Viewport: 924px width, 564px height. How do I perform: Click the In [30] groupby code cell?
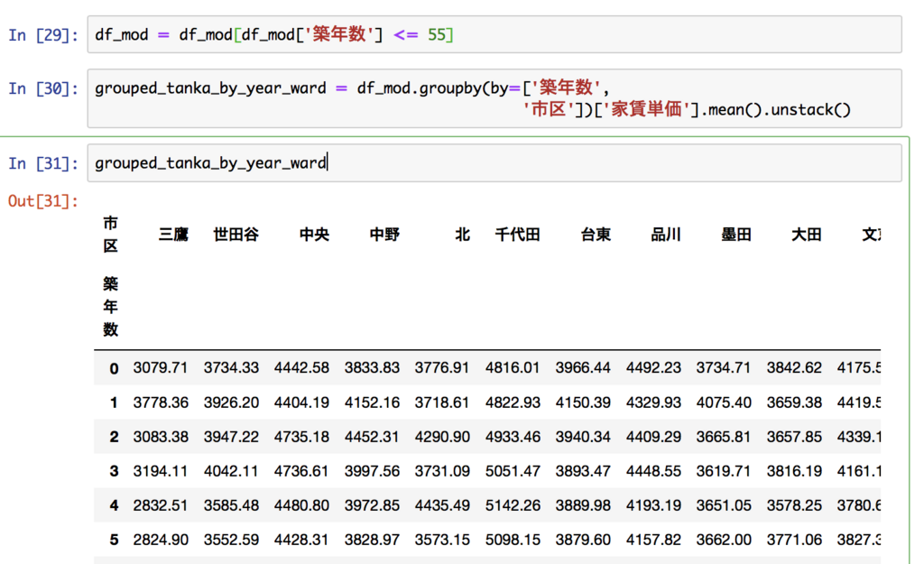click(x=494, y=98)
